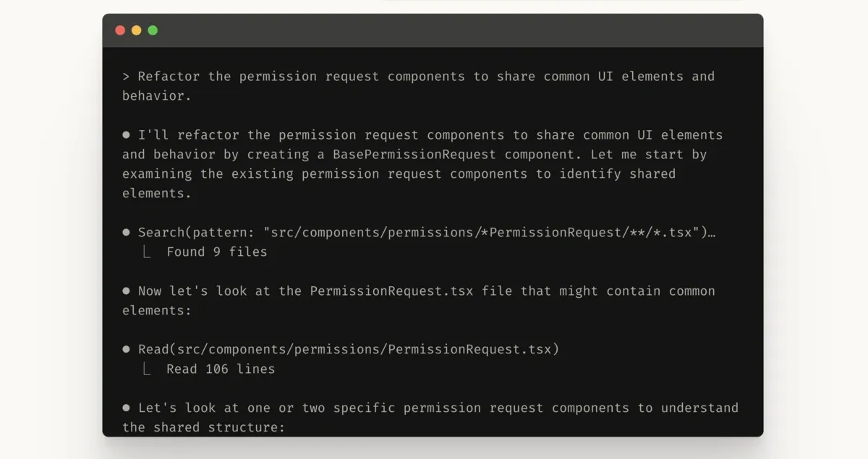Click the terminal window title bar
The height and width of the screenshot is (459, 868).
tap(434, 30)
